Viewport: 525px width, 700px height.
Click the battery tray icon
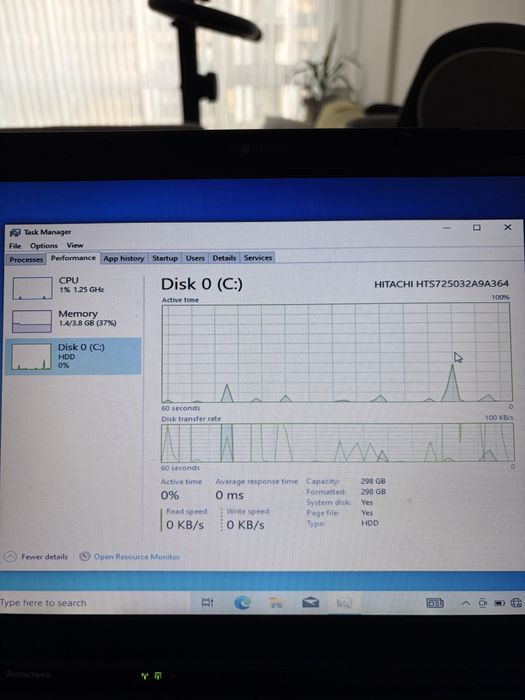click(500, 603)
